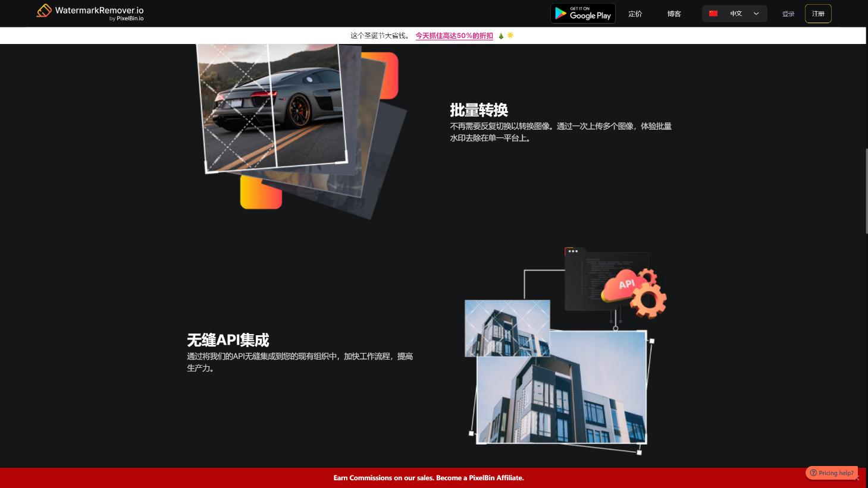Click the language dropdown chevron arrow
The height and width of the screenshot is (488, 868).
coord(756,14)
